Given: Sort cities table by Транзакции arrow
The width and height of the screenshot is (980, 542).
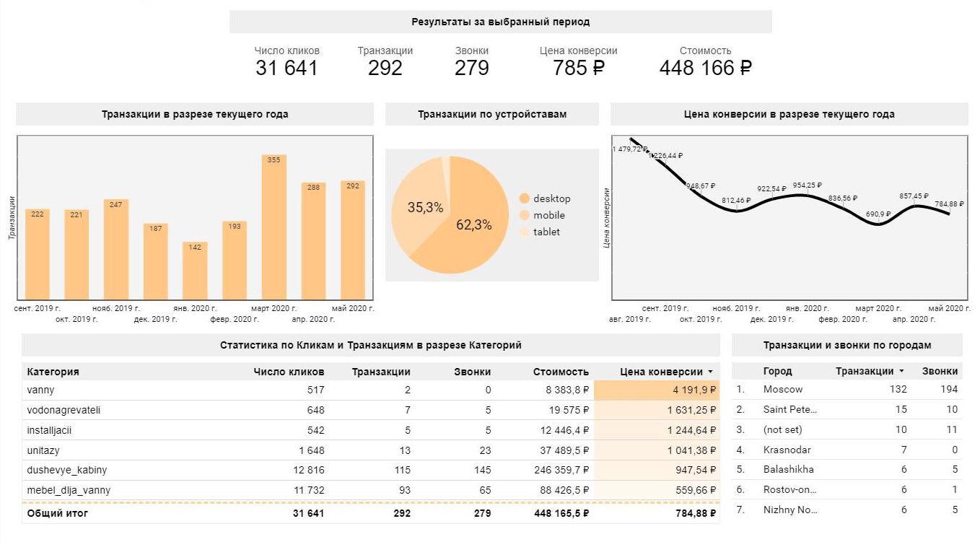Looking at the screenshot, I should pos(901,371).
